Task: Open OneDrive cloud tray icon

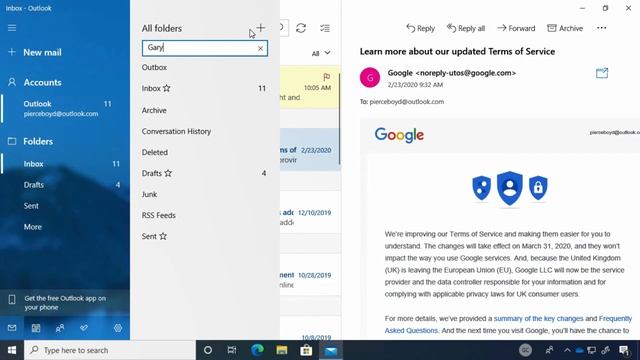Action: [579, 350]
